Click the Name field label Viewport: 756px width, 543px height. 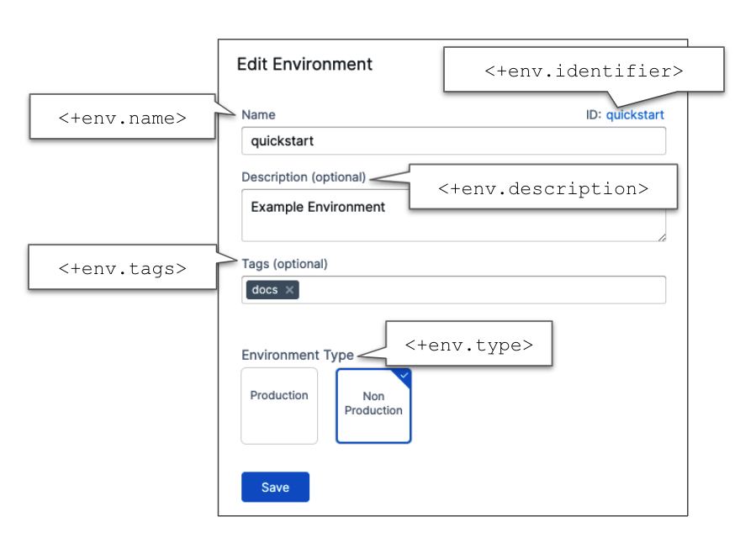pos(258,114)
